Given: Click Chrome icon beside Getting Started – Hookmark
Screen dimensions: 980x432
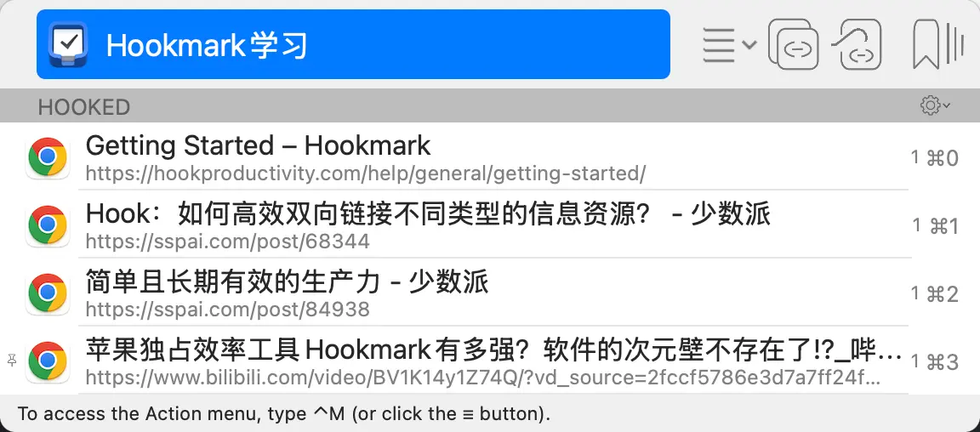Looking at the screenshot, I should (x=48, y=157).
